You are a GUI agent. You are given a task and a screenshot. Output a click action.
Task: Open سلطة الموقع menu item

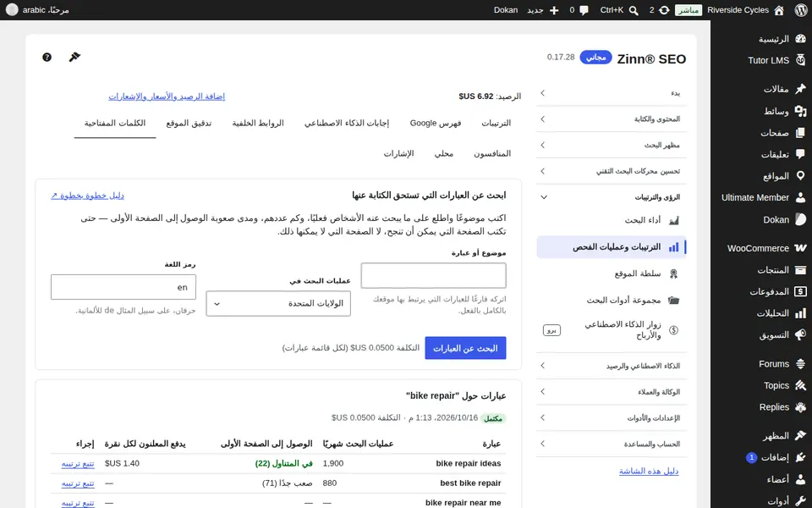612,273
